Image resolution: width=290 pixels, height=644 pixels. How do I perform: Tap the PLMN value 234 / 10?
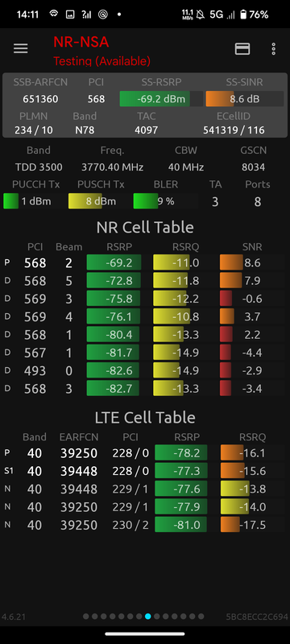(34, 130)
